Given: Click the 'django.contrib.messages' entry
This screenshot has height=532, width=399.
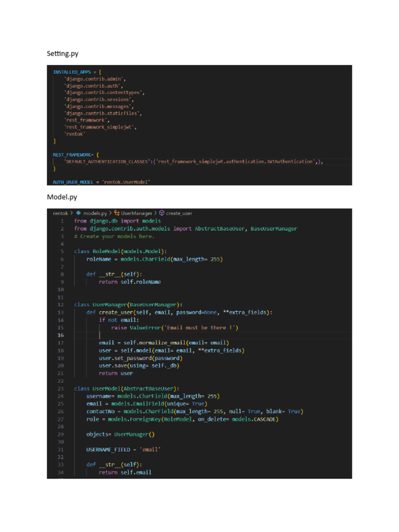Looking at the screenshot, I should tap(98, 107).
